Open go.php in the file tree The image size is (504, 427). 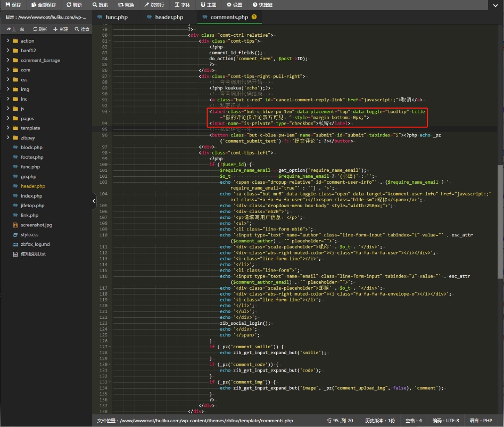click(29, 177)
